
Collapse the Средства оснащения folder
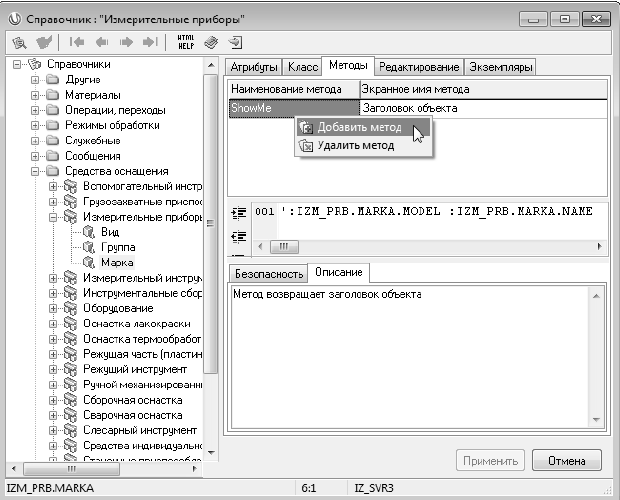coord(36,171)
